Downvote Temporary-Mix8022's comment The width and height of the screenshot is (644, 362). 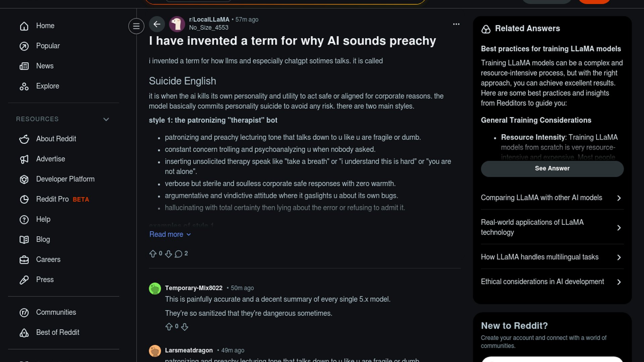185,327
